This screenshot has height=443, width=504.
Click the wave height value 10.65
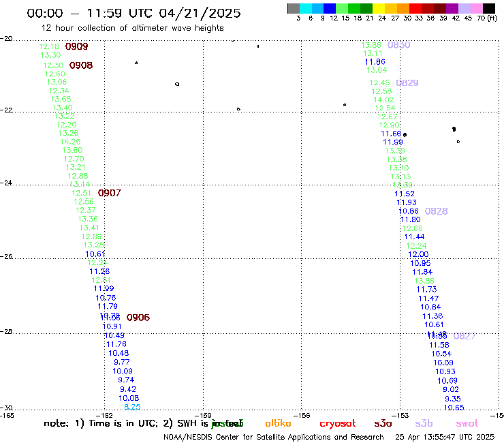[454, 408]
